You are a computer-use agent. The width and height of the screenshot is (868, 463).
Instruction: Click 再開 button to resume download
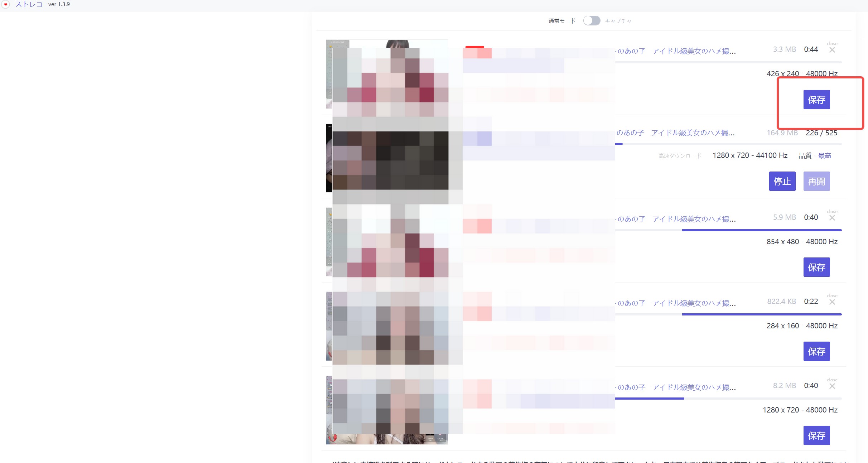[817, 181]
